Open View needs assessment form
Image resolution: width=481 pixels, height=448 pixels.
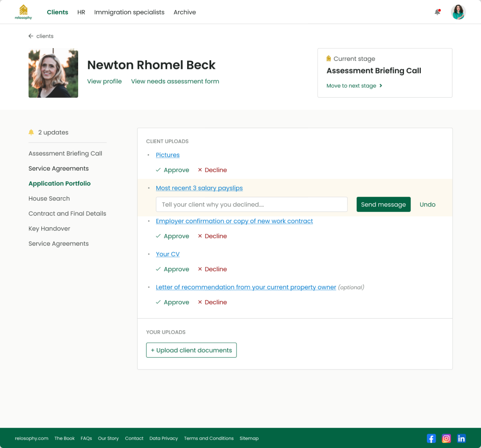click(175, 81)
